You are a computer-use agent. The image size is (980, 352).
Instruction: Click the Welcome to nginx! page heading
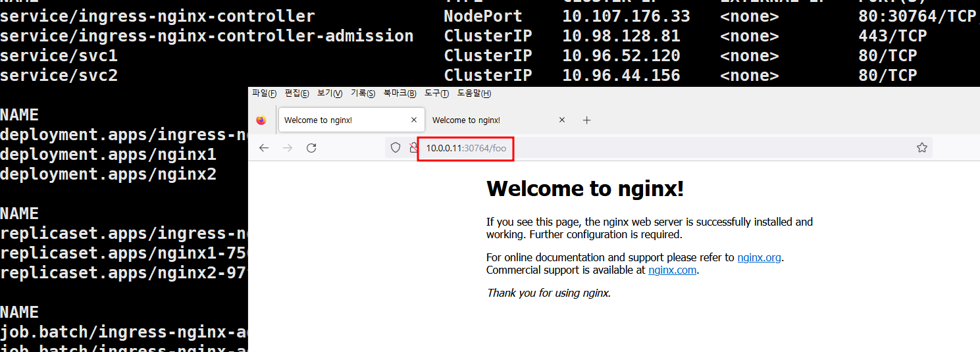585,189
